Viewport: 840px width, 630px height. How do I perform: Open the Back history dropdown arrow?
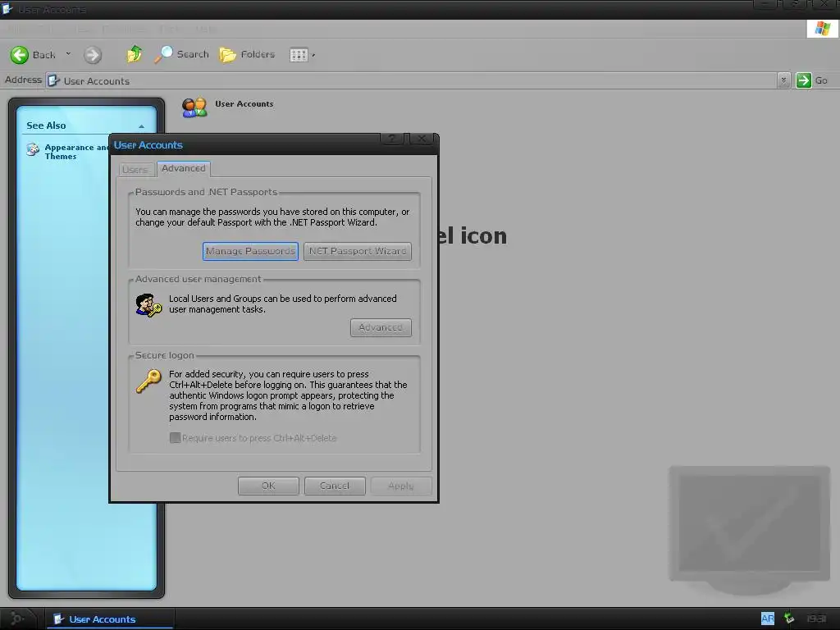tap(68, 54)
